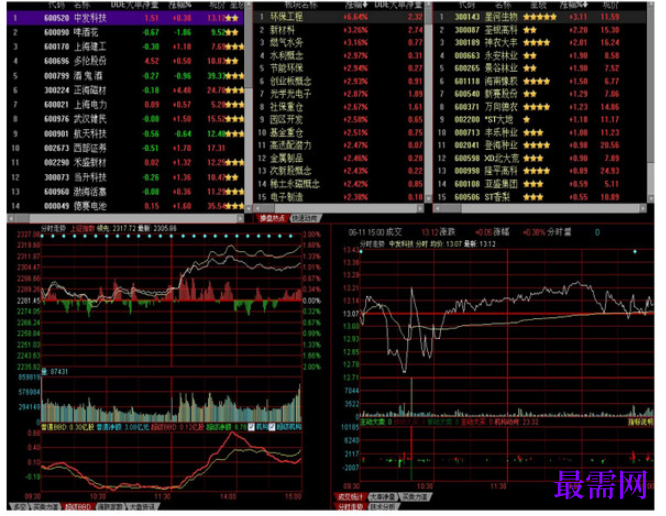Click the 指标说明 link in stock chart
The width and height of the screenshot is (666, 516).
pyautogui.click(x=641, y=422)
